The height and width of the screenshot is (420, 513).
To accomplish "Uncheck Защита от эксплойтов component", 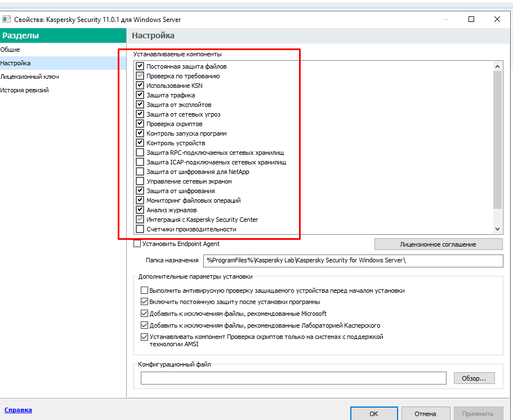I will click(x=140, y=105).
